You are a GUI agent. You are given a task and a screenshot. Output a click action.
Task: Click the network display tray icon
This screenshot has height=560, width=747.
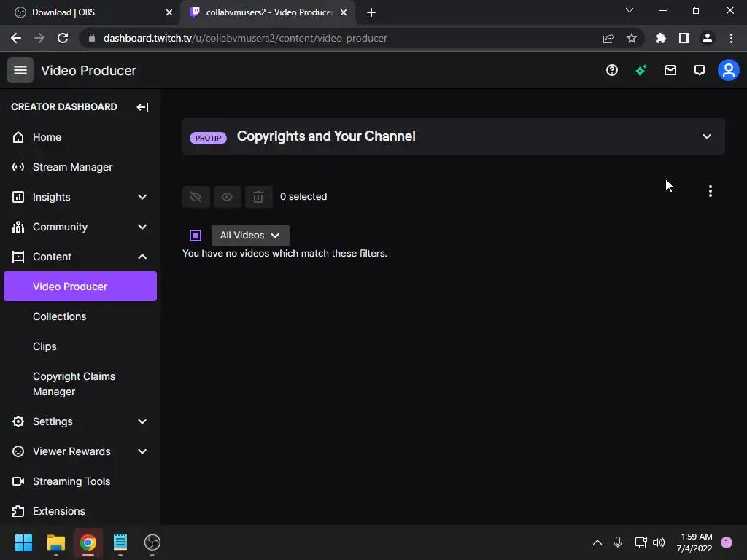640,542
